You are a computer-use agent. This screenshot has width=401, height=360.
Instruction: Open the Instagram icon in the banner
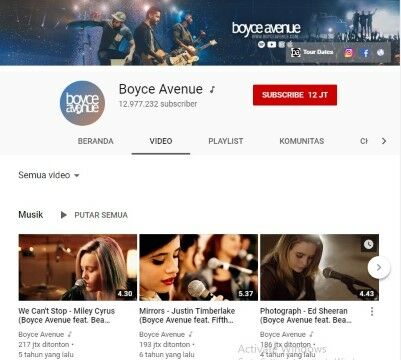(348, 53)
